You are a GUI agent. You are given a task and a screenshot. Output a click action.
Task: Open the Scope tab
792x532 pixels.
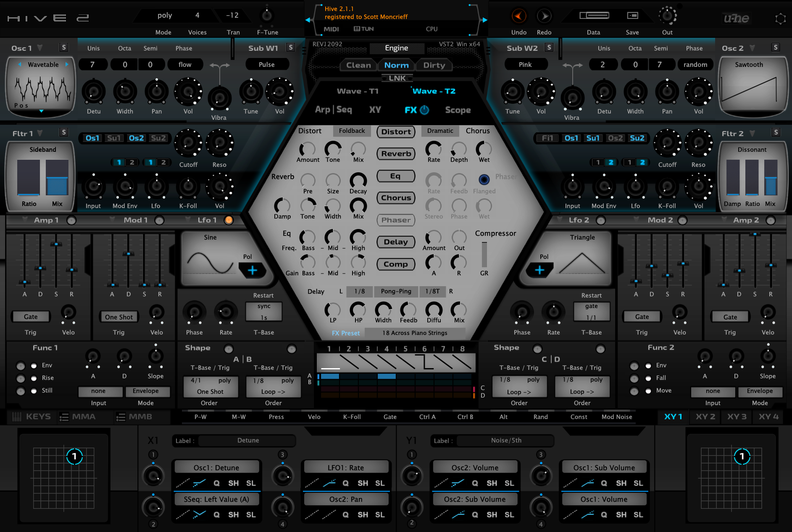[x=458, y=110]
